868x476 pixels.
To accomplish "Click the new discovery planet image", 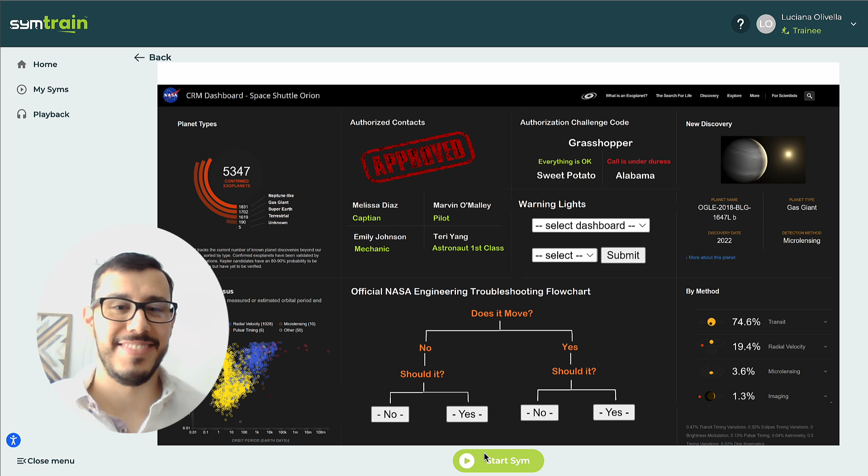I will point(763,160).
